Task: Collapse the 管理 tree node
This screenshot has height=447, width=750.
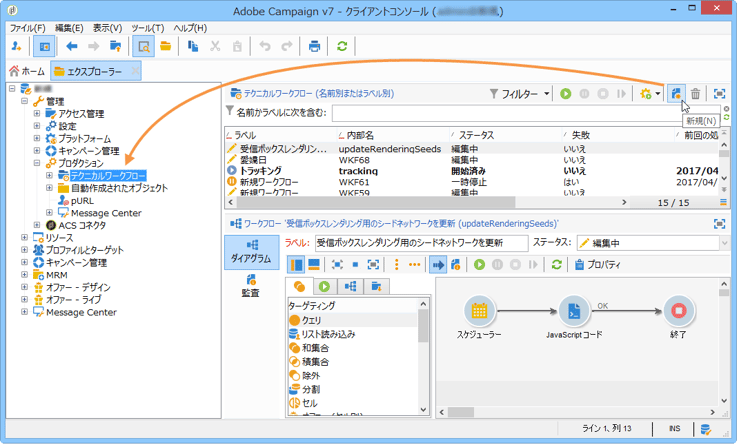Action: tap(24, 101)
